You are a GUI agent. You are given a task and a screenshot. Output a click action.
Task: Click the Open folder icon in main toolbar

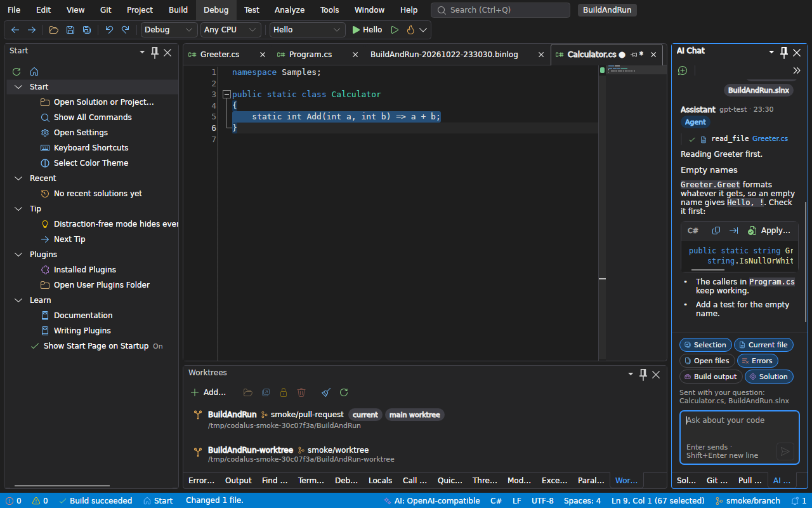coord(54,30)
